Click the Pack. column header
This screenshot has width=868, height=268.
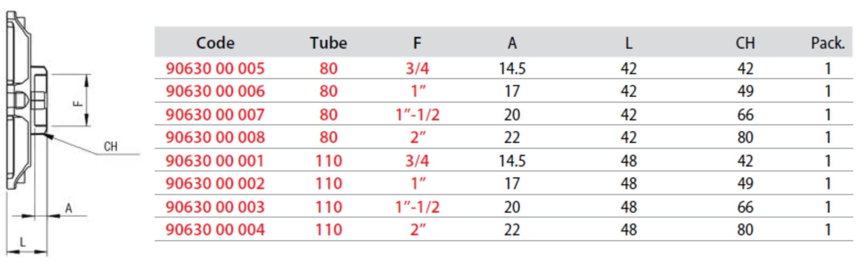pyautogui.click(x=828, y=43)
